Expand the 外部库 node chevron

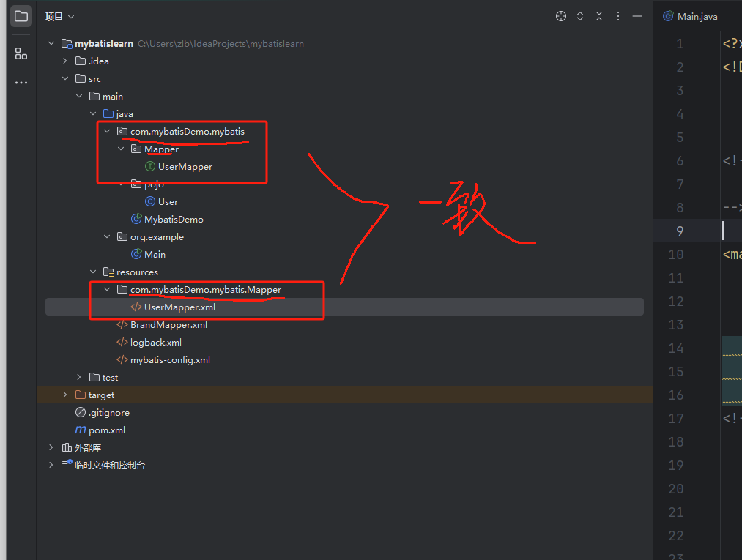pos(51,447)
